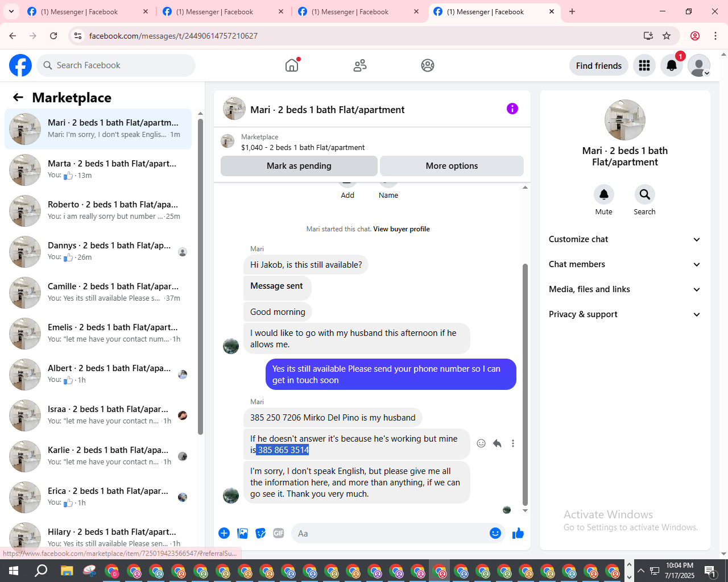Open the Friends icon in top navigation
Screen dimensions: 728x582
(360, 65)
